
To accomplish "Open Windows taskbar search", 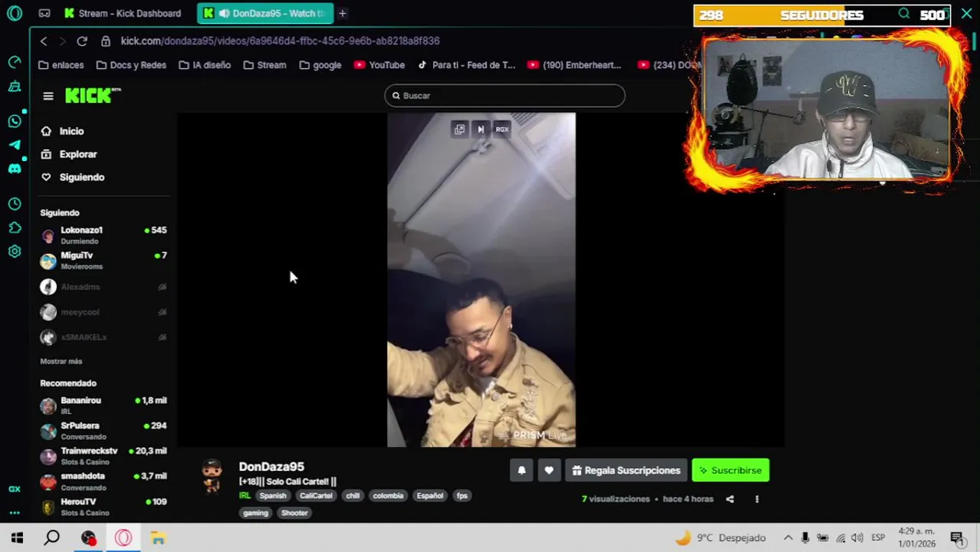I will pos(52,538).
